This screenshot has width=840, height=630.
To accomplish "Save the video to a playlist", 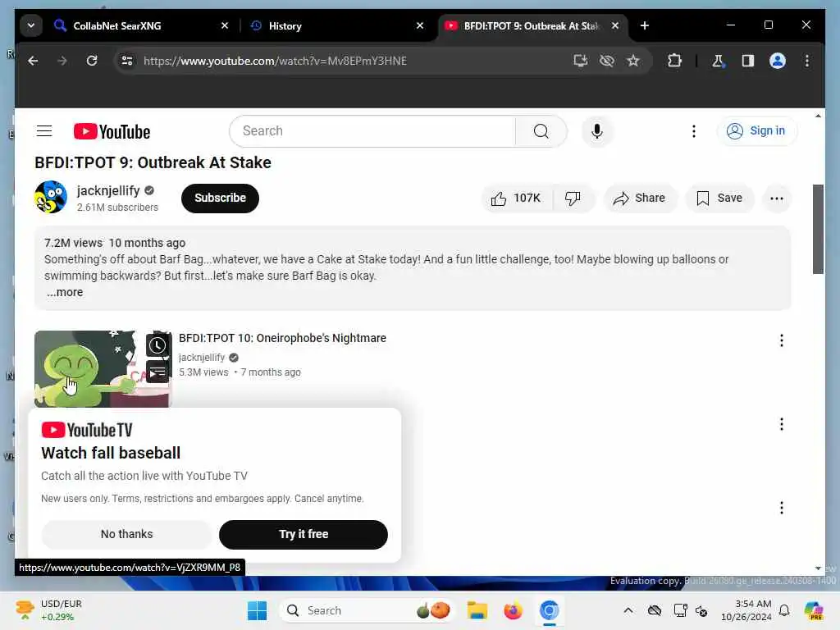I will (719, 199).
